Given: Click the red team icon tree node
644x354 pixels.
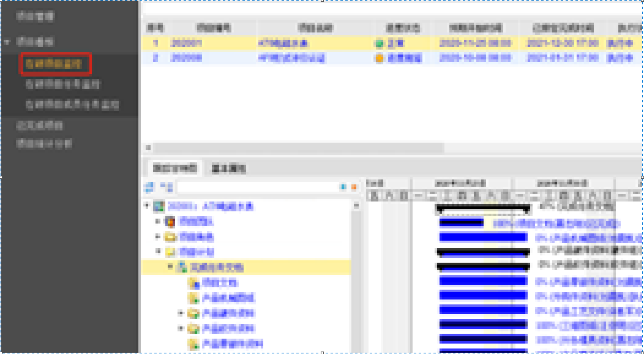Looking at the screenshot, I should coord(170,222).
